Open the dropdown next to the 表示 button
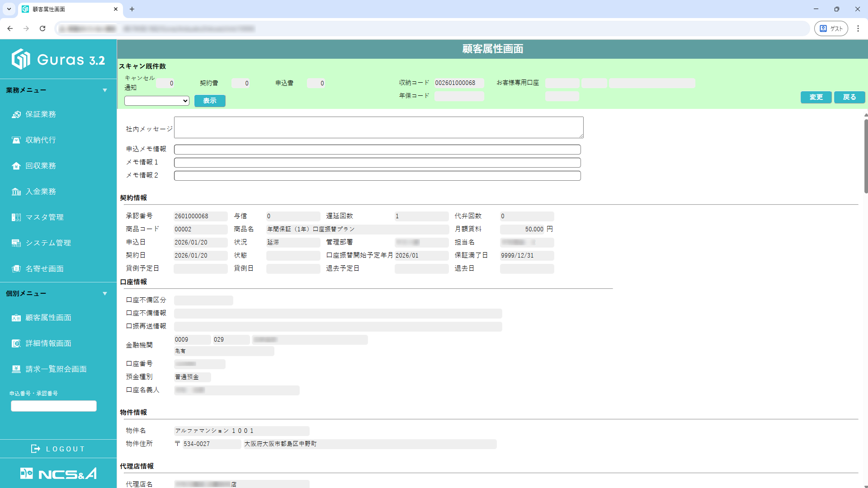This screenshot has height=488, width=868. (x=156, y=100)
